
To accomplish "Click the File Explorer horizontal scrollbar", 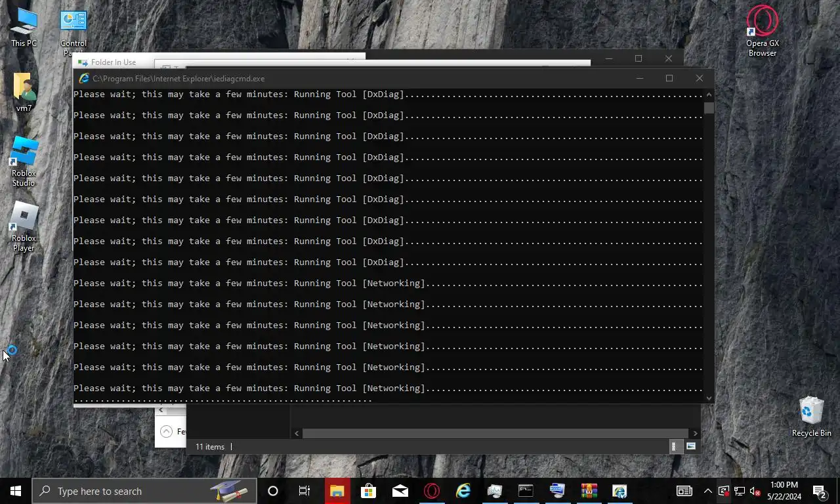I will click(x=495, y=433).
